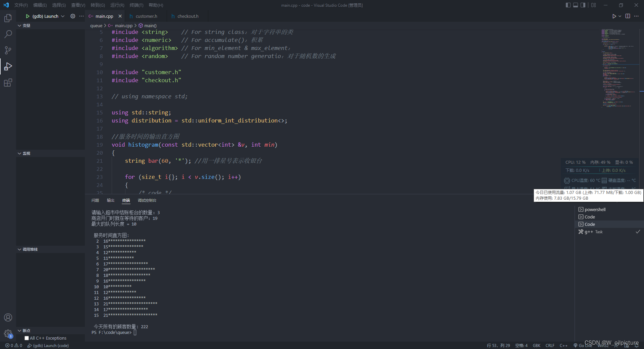Open run button dropdown arrow in editor
Image resolution: width=644 pixels, height=349 pixels.
pos(620,16)
